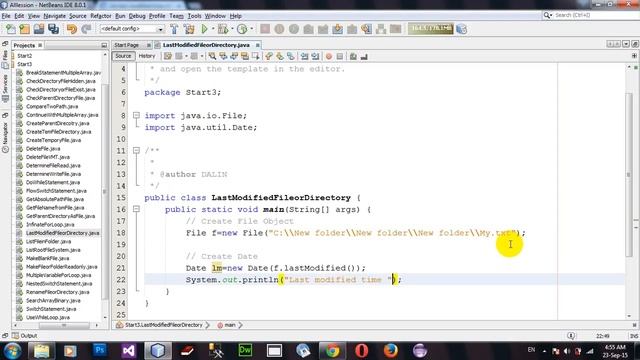The image size is (640, 360).
Task: Click the Profile Project toolbar icon
Action: [242, 29]
